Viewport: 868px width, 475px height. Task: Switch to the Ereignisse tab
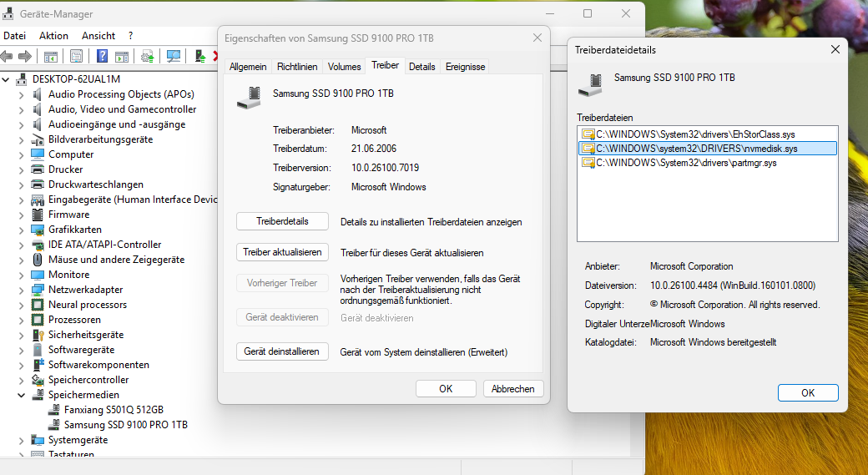[466, 67]
